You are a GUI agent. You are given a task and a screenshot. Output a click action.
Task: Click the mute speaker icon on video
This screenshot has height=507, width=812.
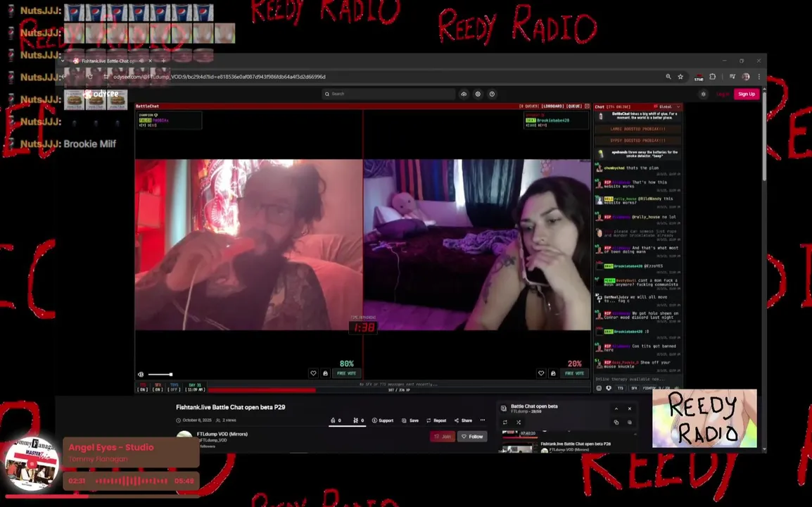(x=141, y=375)
